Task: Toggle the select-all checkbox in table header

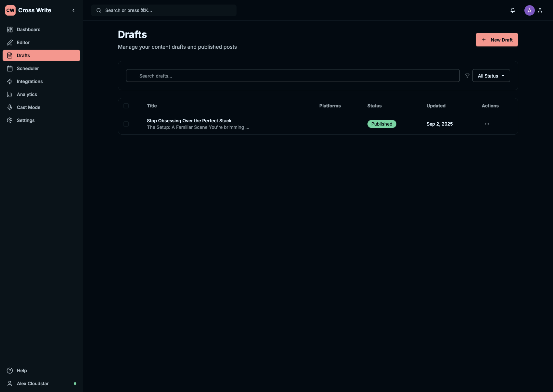Action: click(x=126, y=106)
